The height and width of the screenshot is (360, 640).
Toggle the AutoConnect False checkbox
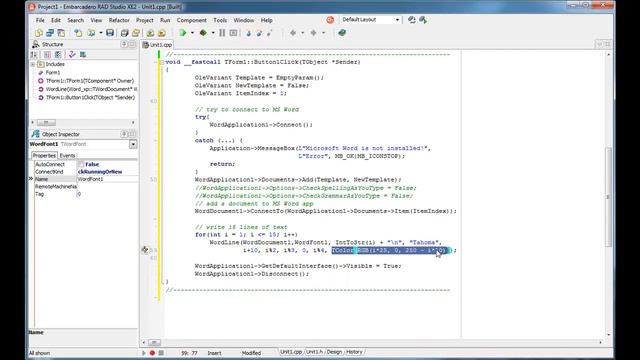coord(81,164)
